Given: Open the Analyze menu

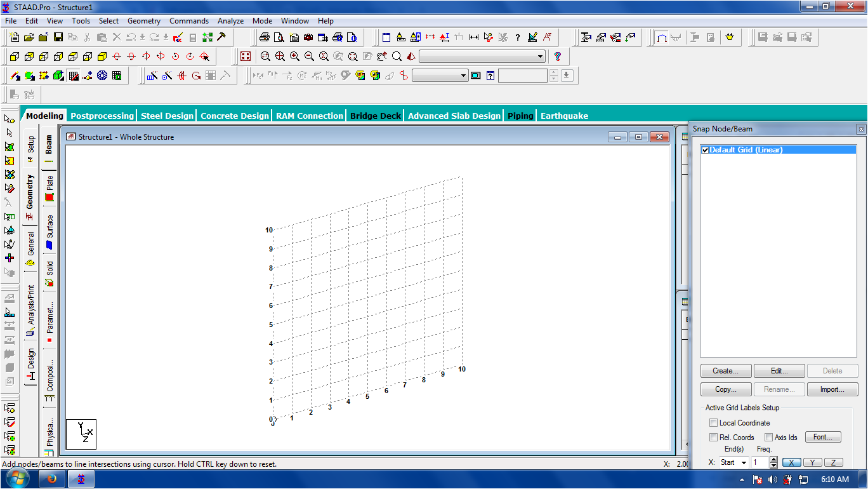Looking at the screenshot, I should [x=231, y=21].
